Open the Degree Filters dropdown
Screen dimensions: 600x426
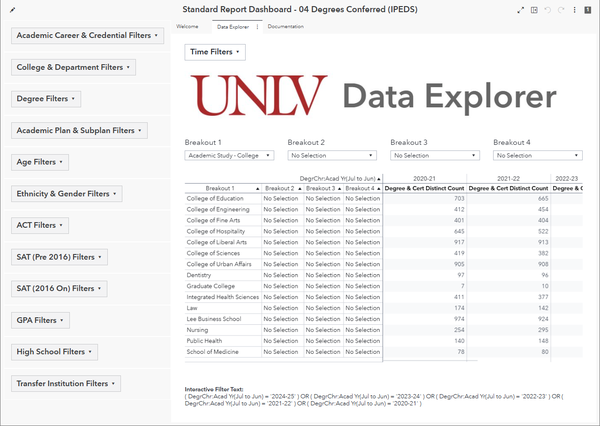click(x=46, y=99)
